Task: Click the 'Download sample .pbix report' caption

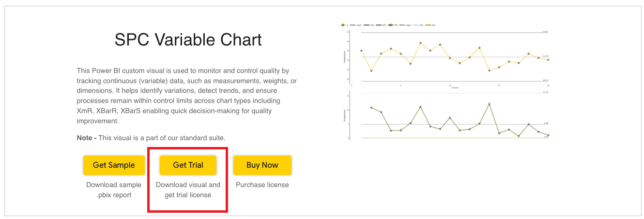Action: 114,190
